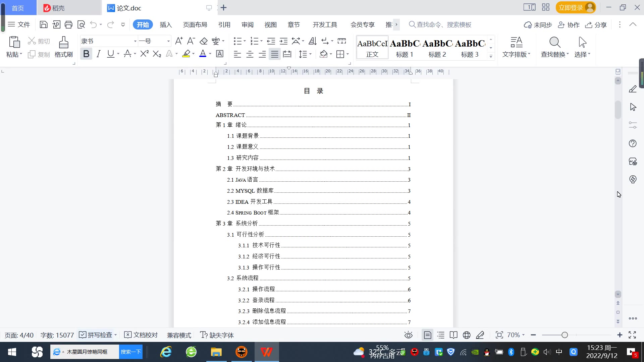Click the eye protection mode icon in status bar
644x362 pixels.
408,335
